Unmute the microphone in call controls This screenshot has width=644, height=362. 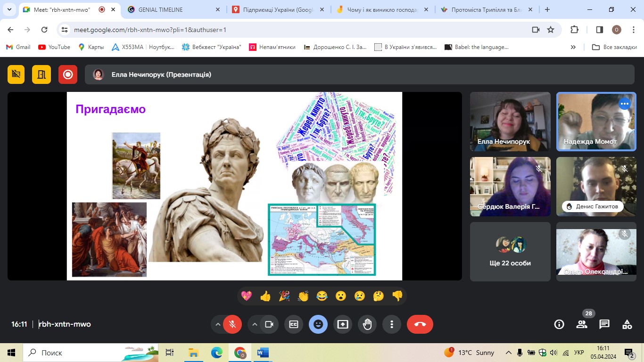tap(232, 324)
